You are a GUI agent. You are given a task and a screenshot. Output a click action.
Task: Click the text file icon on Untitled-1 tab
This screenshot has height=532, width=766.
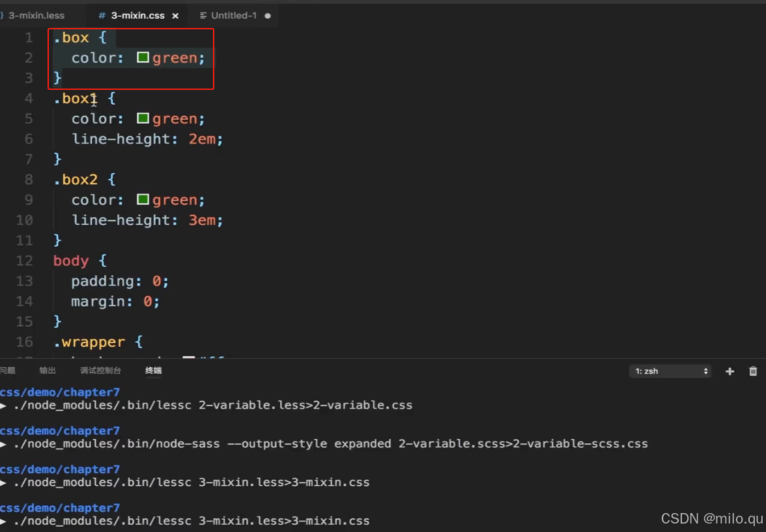click(x=203, y=16)
